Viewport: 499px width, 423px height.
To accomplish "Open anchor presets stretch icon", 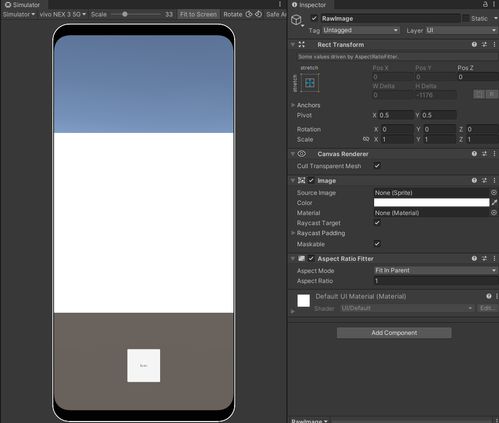I will tap(310, 83).
